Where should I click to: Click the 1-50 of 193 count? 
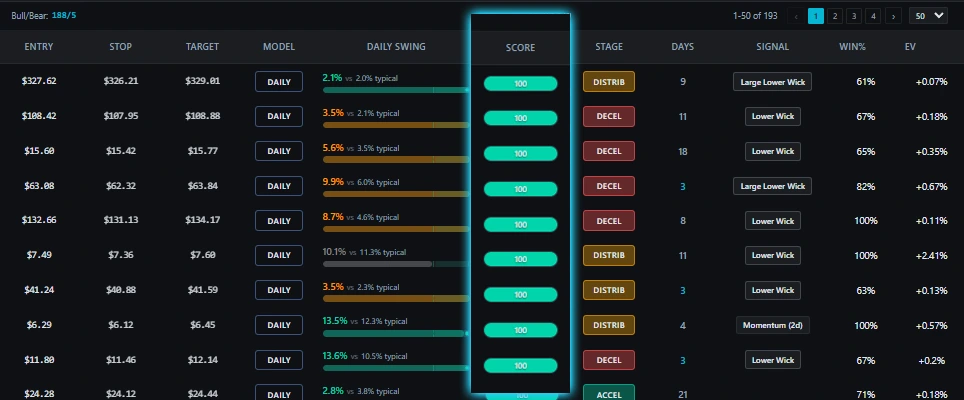(x=755, y=16)
